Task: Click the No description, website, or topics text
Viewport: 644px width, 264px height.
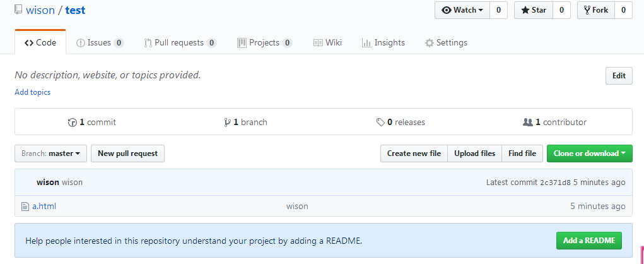Action: pos(108,75)
